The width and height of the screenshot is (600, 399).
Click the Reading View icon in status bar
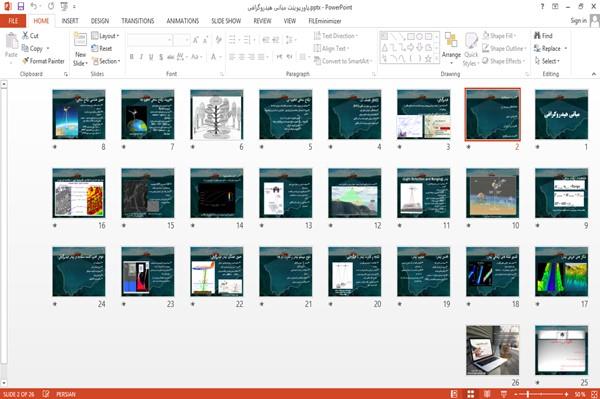pyautogui.click(x=487, y=394)
